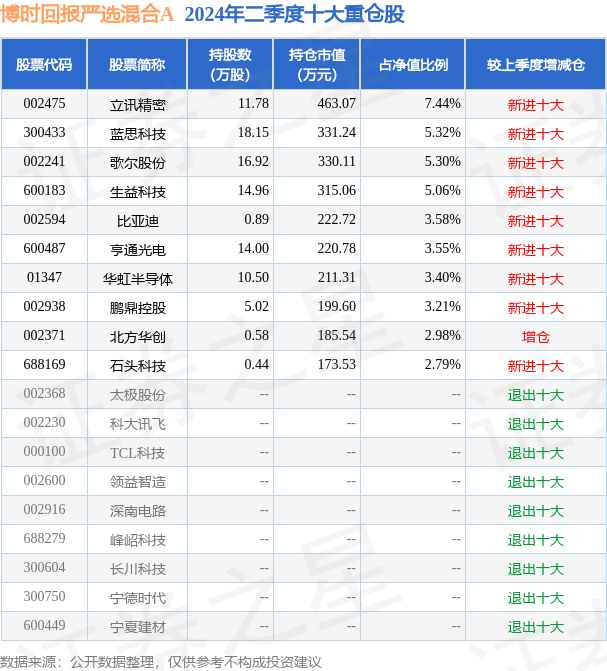
Task: Select stock code 300750
Action: point(45,597)
